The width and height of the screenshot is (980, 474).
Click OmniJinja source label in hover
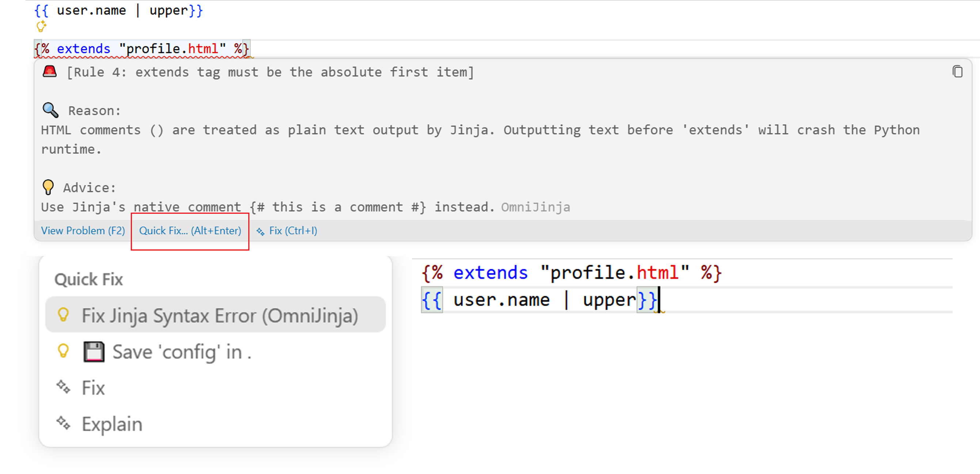(x=535, y=207)
